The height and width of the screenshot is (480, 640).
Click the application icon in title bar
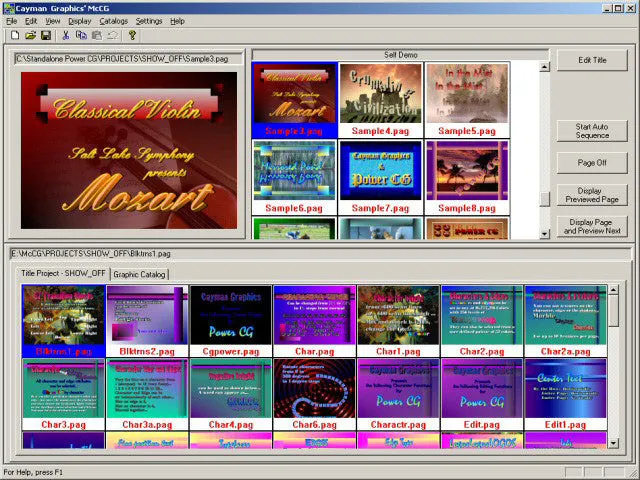tap(8, 8)
